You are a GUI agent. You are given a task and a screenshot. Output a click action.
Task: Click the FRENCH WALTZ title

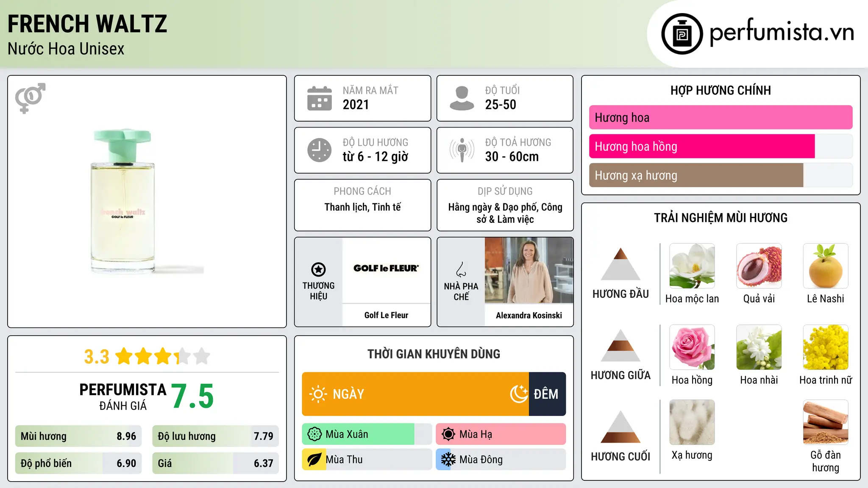[87, 24]
